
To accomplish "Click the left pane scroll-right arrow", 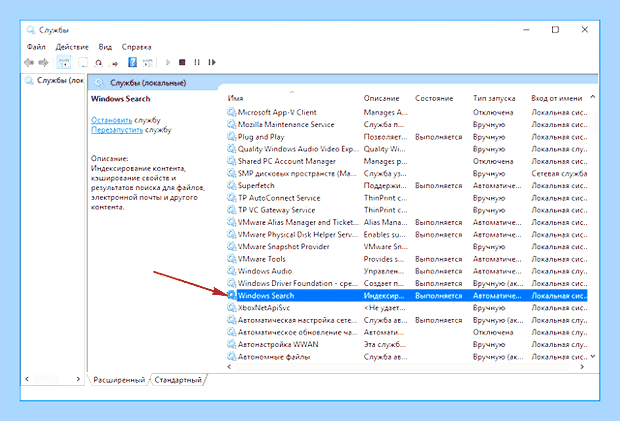I will (x=78, y=379).
